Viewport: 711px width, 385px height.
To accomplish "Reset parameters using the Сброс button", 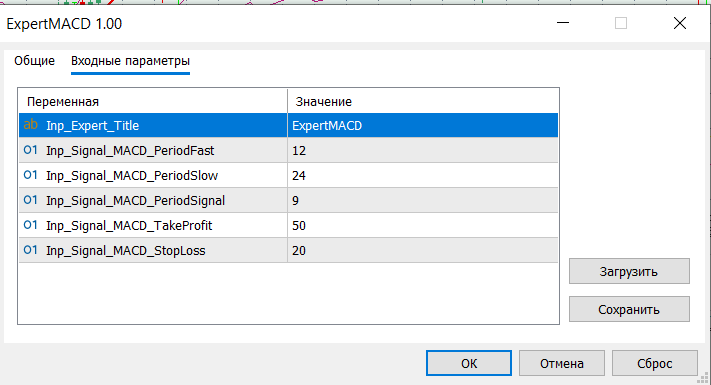I will click(x=655, y=363).
